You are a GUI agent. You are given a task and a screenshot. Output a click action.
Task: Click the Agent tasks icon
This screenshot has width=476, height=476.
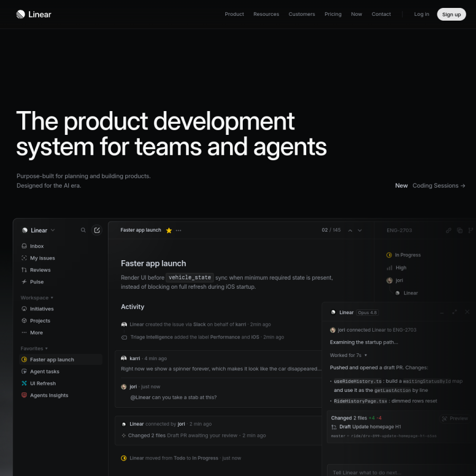coord(24,371)
